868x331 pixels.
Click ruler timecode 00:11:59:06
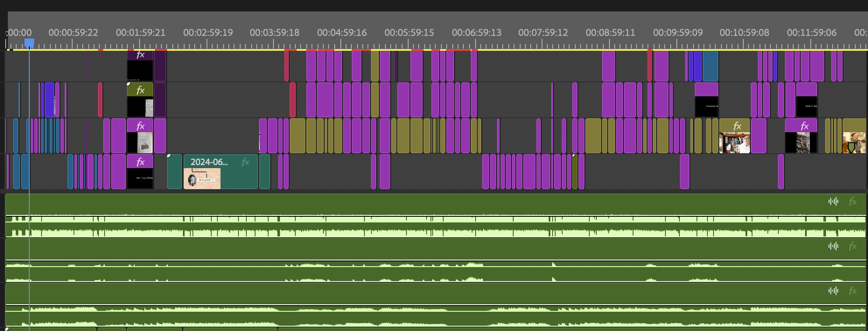pos(812,32)
